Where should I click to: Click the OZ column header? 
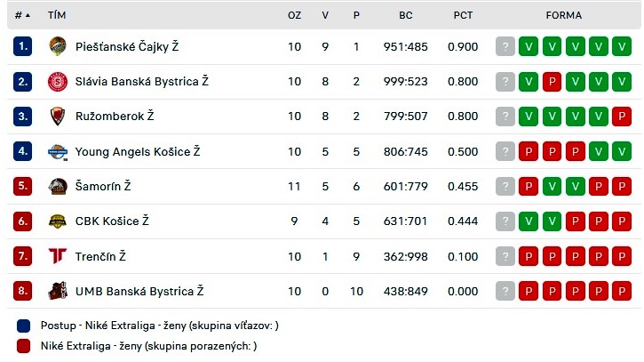(x=294, y=15)
